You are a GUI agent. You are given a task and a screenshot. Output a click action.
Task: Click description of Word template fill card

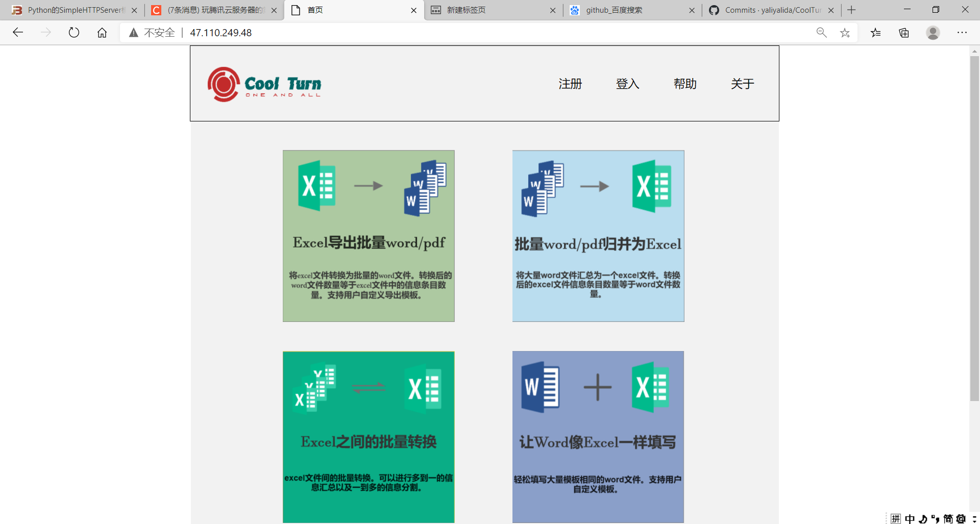(598, 484)
